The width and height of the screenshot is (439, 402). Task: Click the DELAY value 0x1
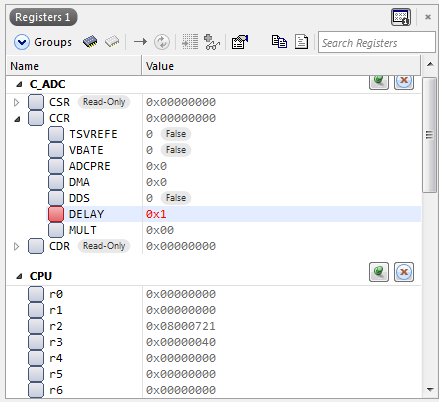coord(156,214)
